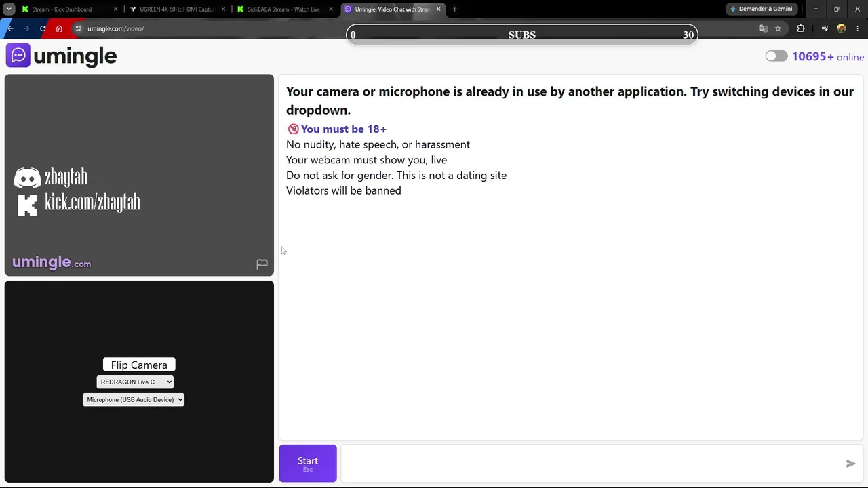868x488 pixels.
Task: Report the stranger using the flag icon
Action: tap(262, 264)
